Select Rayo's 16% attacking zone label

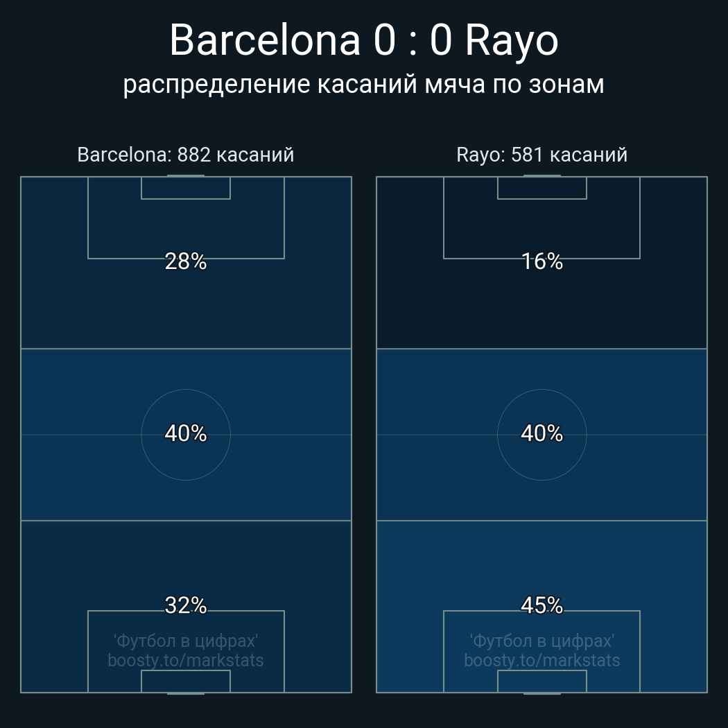[541, 261]
